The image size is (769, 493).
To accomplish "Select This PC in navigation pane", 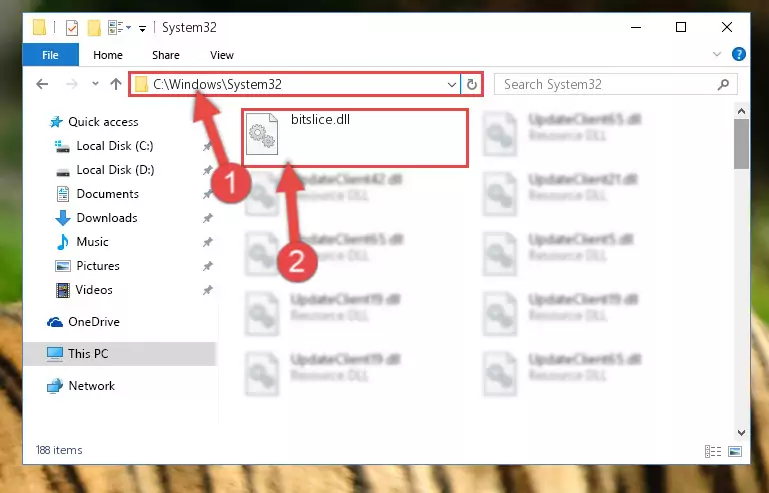I will point(120,354).
